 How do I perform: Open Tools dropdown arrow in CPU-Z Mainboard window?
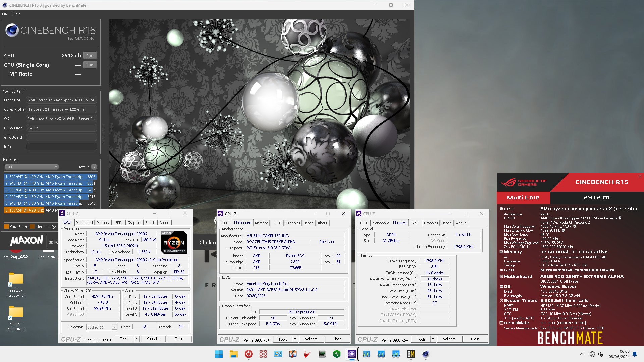[295, 339]
